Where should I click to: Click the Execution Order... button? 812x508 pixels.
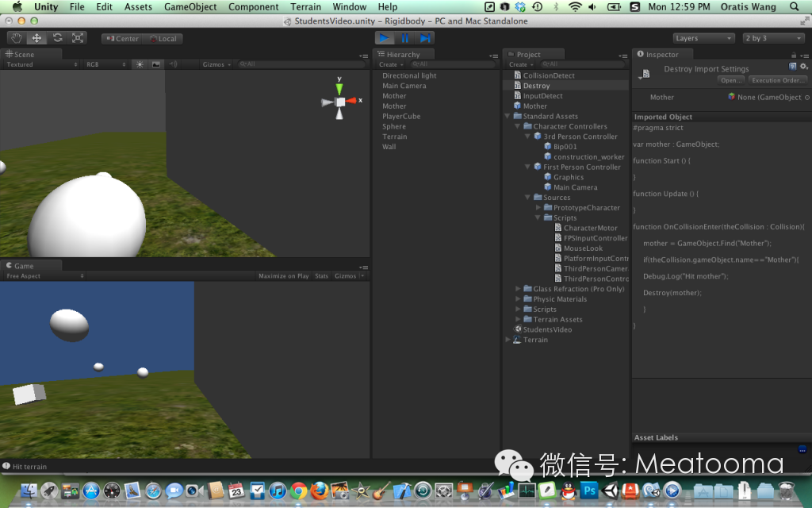[x=778, y=80]
